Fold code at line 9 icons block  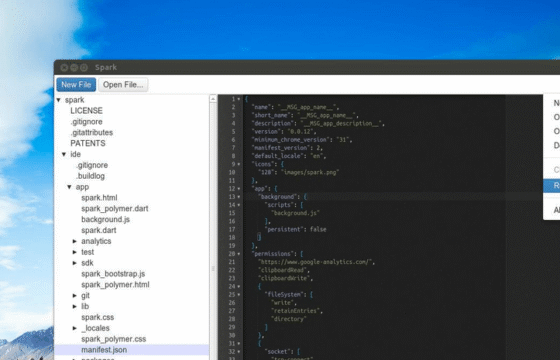click(x=239, y=164)
